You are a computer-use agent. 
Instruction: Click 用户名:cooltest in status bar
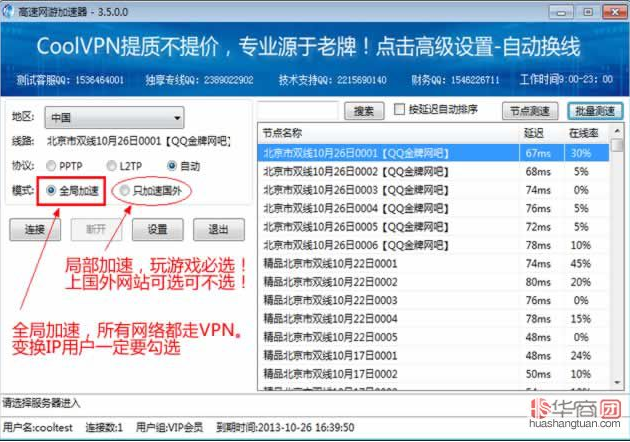[38, 428]
